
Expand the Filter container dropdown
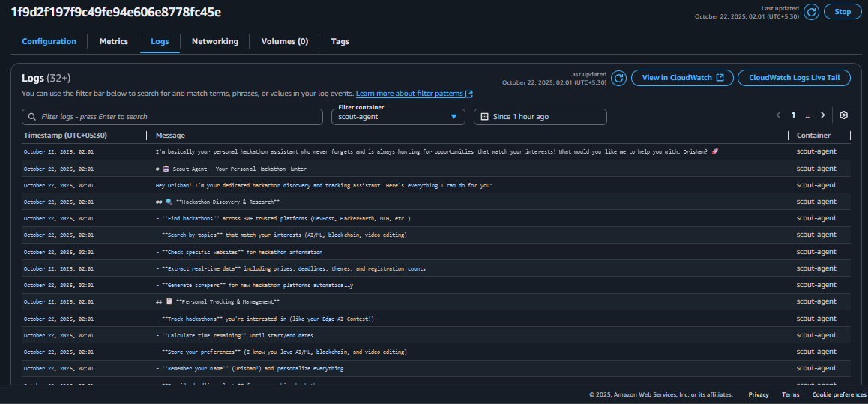coord(398,117)
